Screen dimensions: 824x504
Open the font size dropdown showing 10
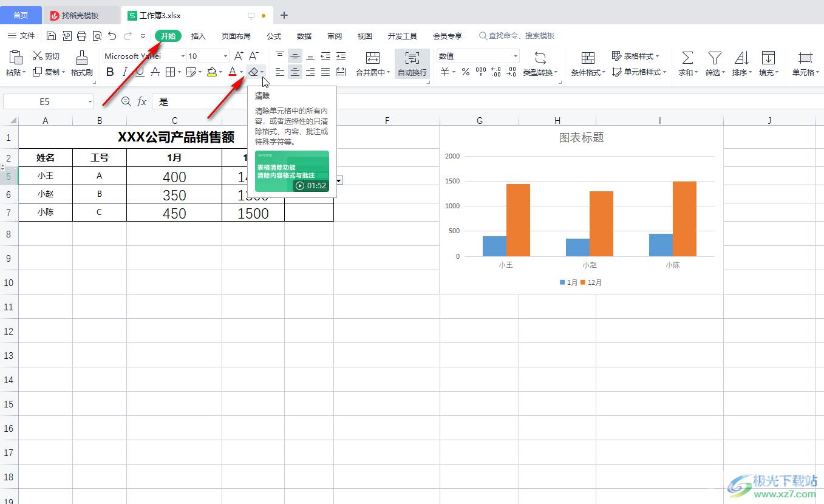click(x=225, y=56)
